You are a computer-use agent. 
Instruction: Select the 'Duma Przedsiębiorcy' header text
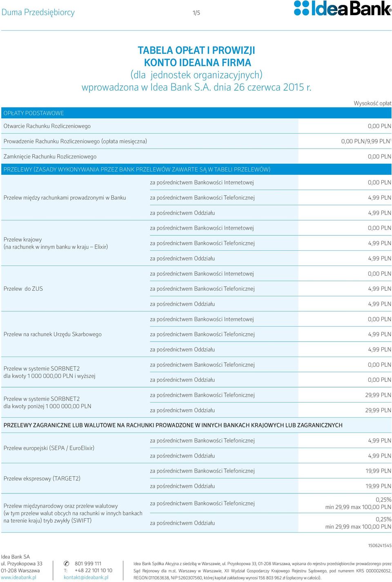tap(38, 12)
